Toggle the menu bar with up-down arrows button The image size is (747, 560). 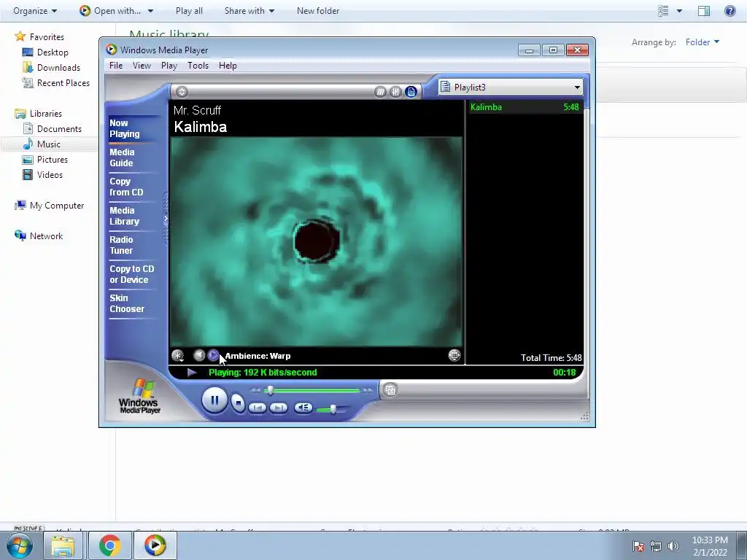click(182, 92)
